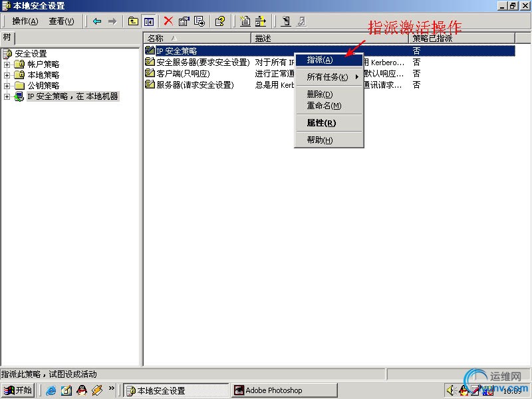Click 否 in the 安全服务器 row
532x399 pixels.
416,62
